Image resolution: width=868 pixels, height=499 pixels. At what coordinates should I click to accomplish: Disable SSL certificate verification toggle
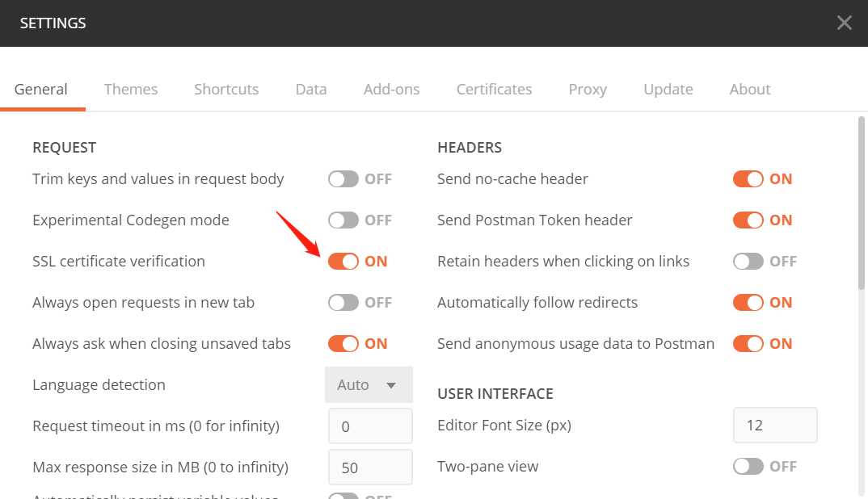343,261
